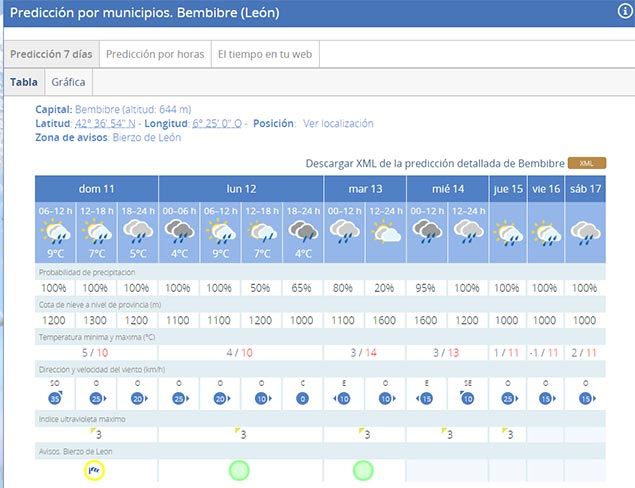The width and height of the screenshot is (635, 488).
Task: Click Tuesday 12-24 h partly cloudy icon
Action: [385, 233]
